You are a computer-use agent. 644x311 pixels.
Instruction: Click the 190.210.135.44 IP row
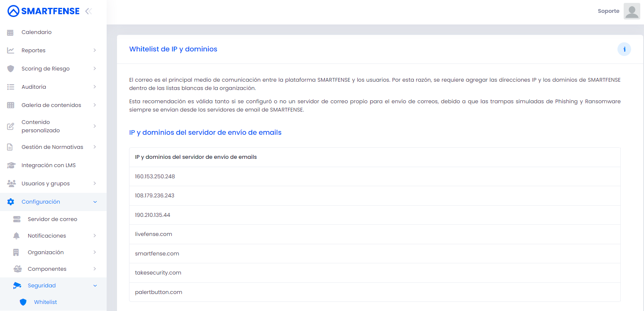[x=375, y=215]
